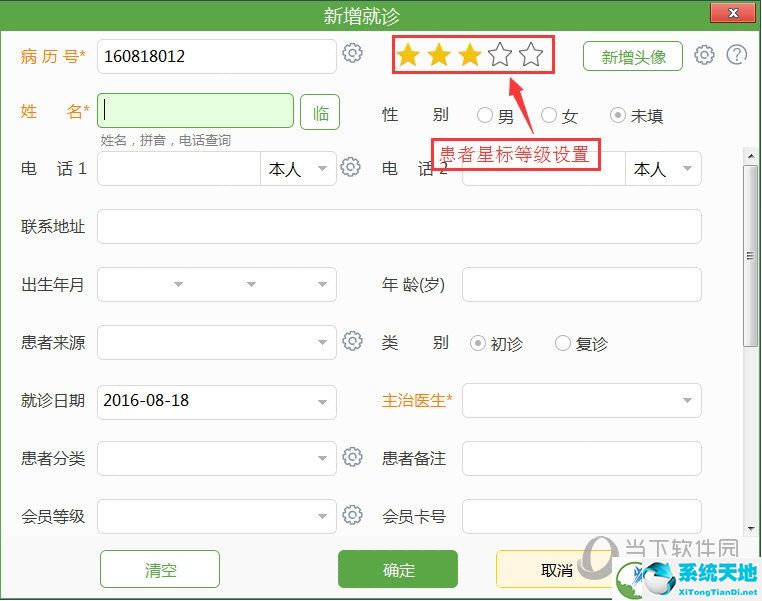Expand the 患者来源 dropdown
Image resolution: width=762 pixels, height=601 pixels.
(x=322, y=343)
